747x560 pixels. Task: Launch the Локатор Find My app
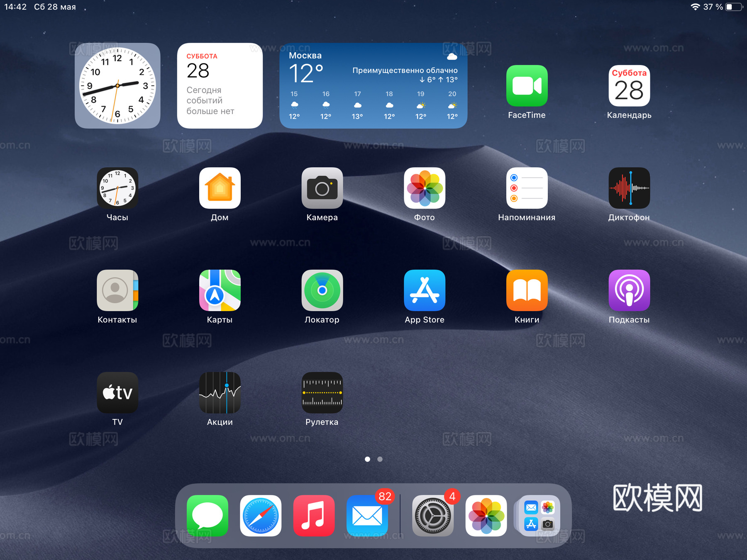pos(322,290)
